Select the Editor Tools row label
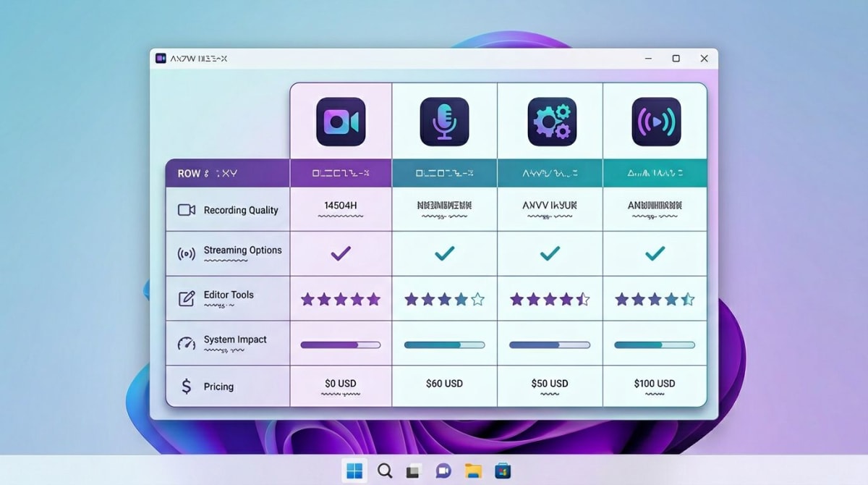 pos(229,295)
